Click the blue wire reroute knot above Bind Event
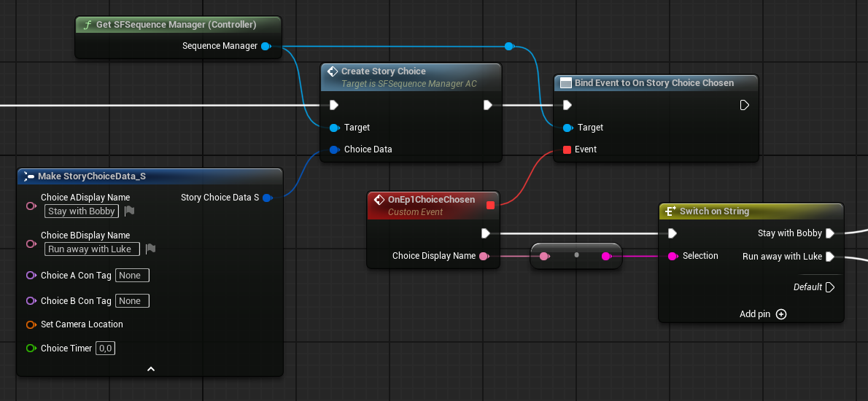This screenshot has height=401, width=868. (509, 47)
